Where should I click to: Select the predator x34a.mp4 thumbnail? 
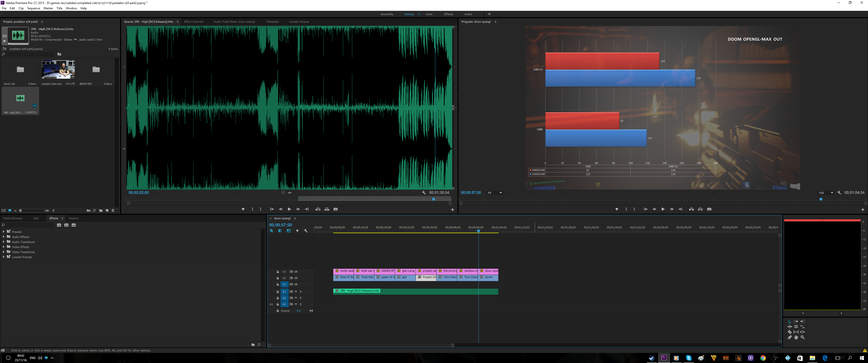pyautogui.click(x=58, y=69)
